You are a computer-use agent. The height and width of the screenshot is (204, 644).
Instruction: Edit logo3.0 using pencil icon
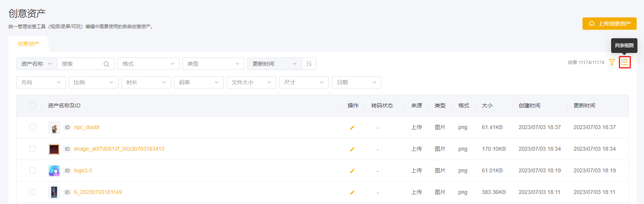[352, 171]
